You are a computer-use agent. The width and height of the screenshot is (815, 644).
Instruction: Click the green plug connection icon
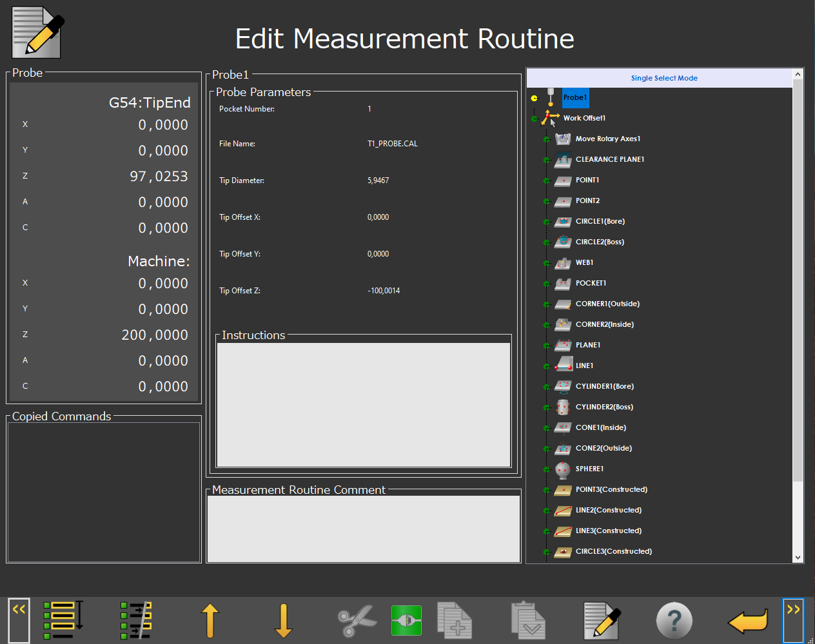406,620
